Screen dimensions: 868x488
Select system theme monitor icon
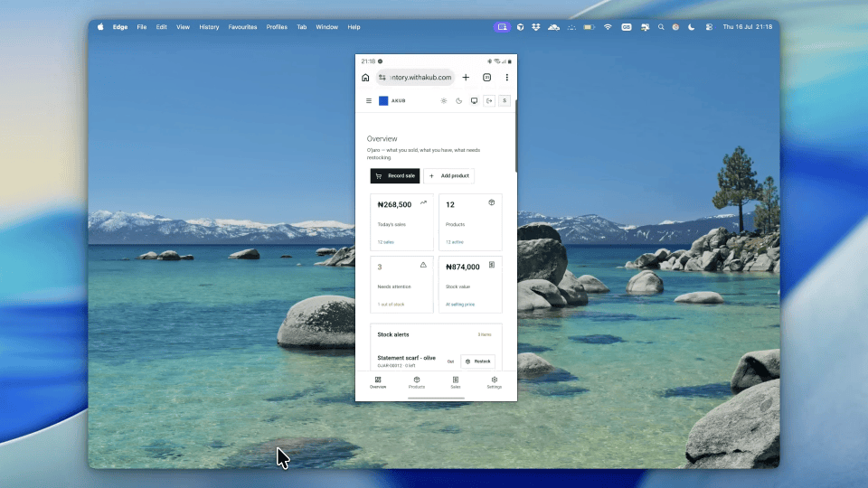coord(474,100)
